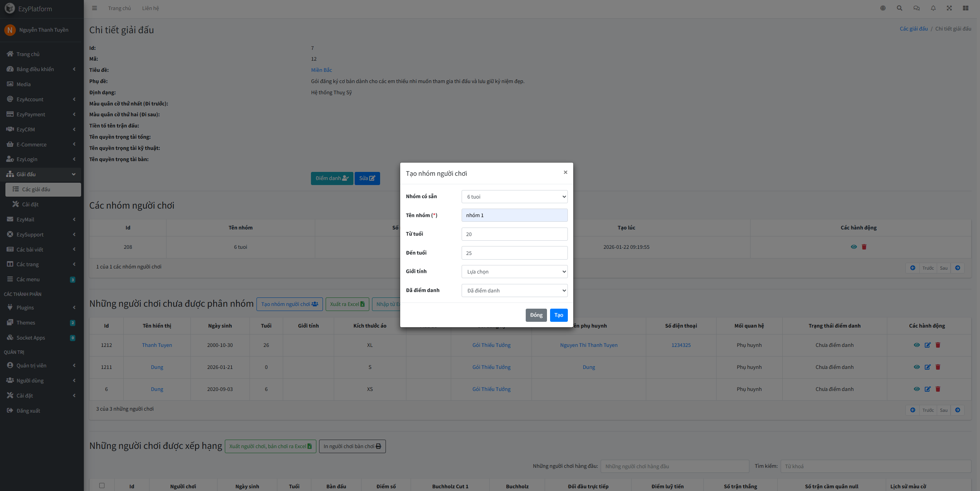Viewport: 980px width, 491px height.
Task: Open the Nhóm có sẵn dropdown
Action: [x=514, y=197]
